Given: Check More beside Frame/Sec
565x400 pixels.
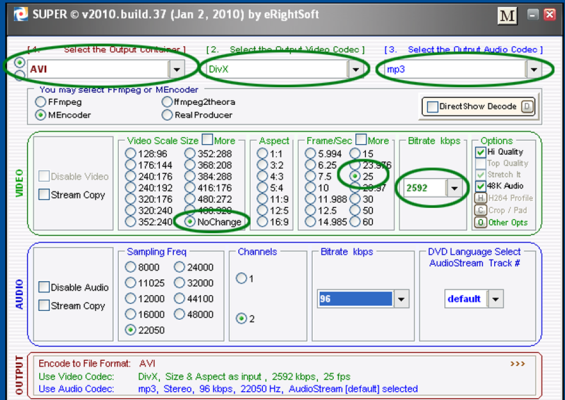Looking at the screenshot, I should click(x=361, y=139).
